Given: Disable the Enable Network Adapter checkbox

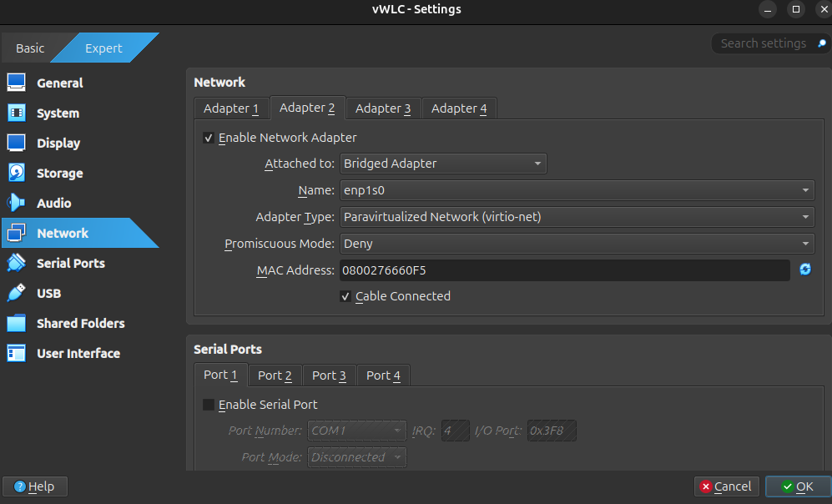Looking at the screenshot, I should pos(209,138).
